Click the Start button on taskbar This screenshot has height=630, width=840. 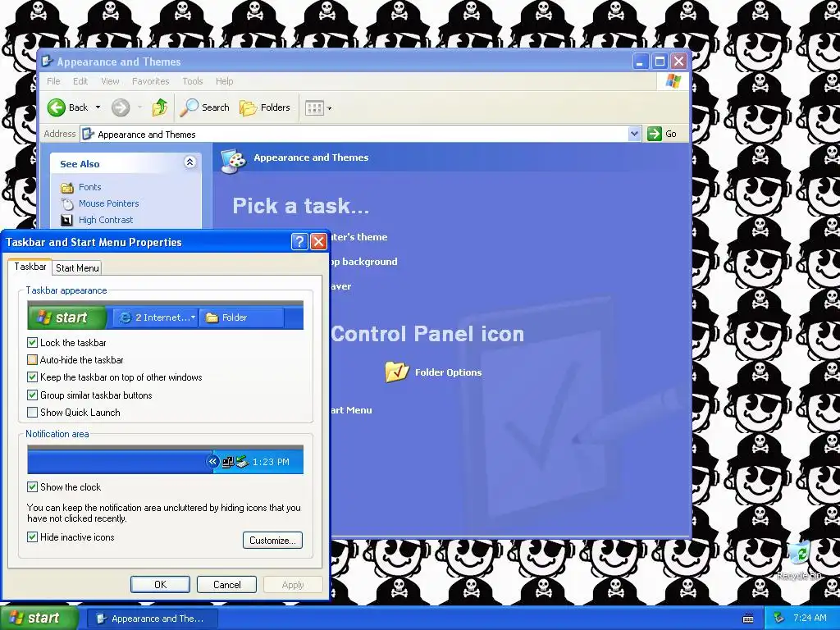39,619
